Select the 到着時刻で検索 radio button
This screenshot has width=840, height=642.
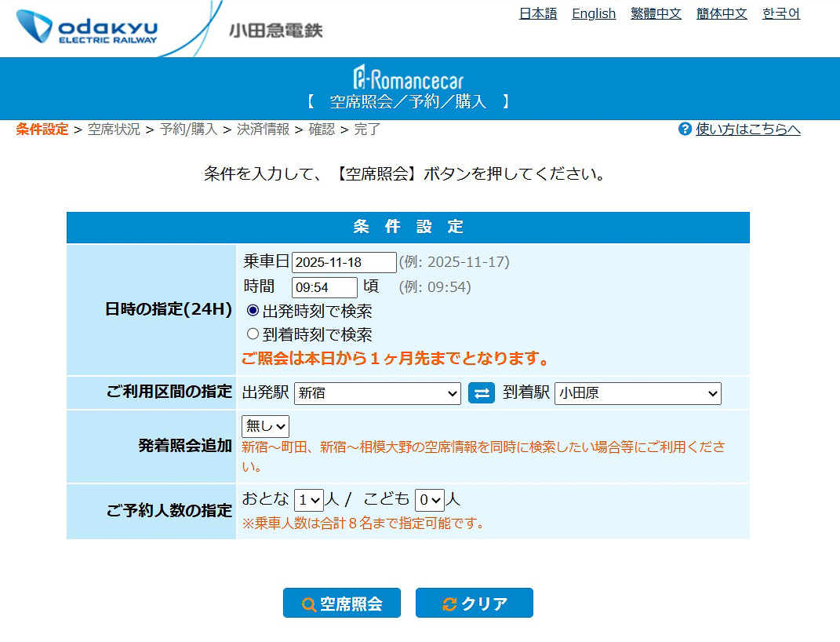[x=253, y=333]
